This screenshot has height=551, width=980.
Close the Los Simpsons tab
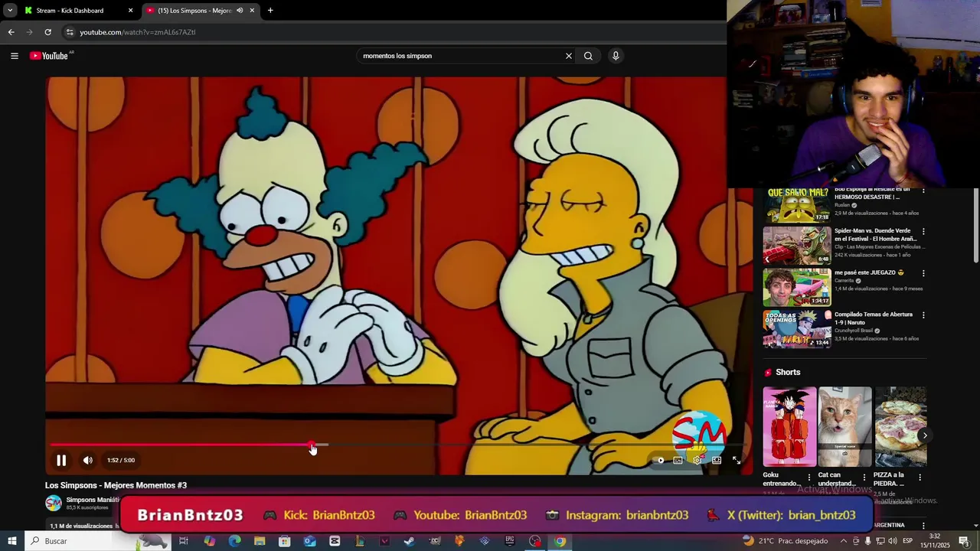[x=252, y=11]
